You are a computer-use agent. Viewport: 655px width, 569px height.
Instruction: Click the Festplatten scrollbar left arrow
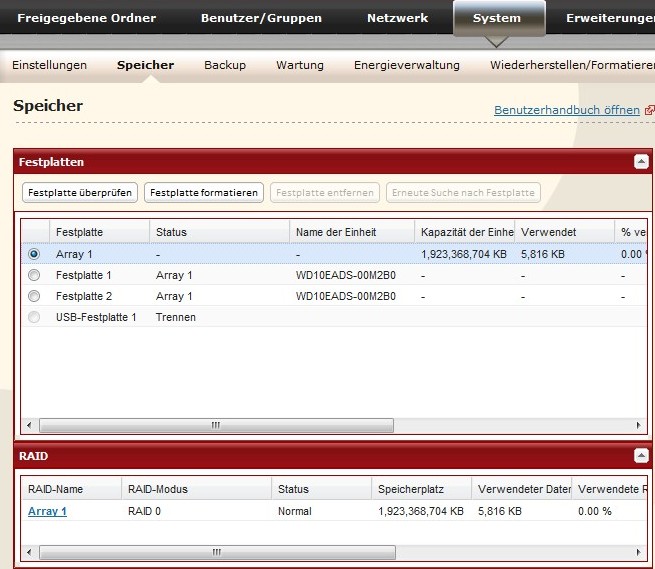click(29, 425)
